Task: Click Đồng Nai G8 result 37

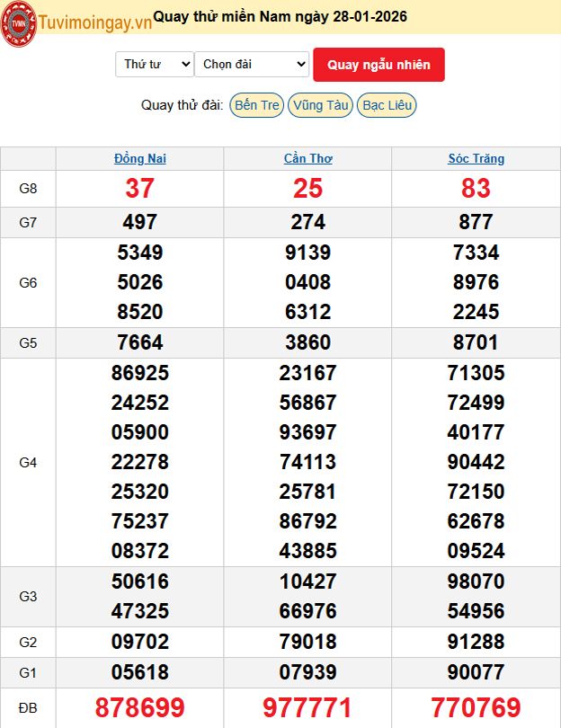Action: (140, 189)
